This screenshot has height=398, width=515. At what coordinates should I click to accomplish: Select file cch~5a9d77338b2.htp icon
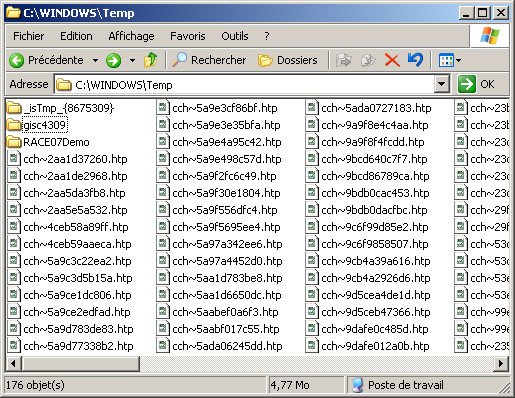[x=14, y=346]
